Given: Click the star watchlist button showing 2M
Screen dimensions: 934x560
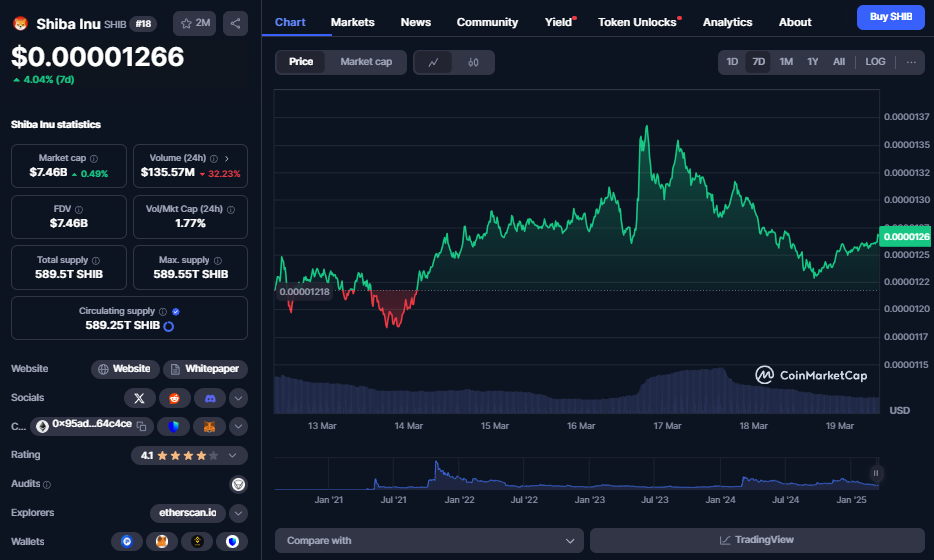Looking at the screenshot, I should click(195, 23).
